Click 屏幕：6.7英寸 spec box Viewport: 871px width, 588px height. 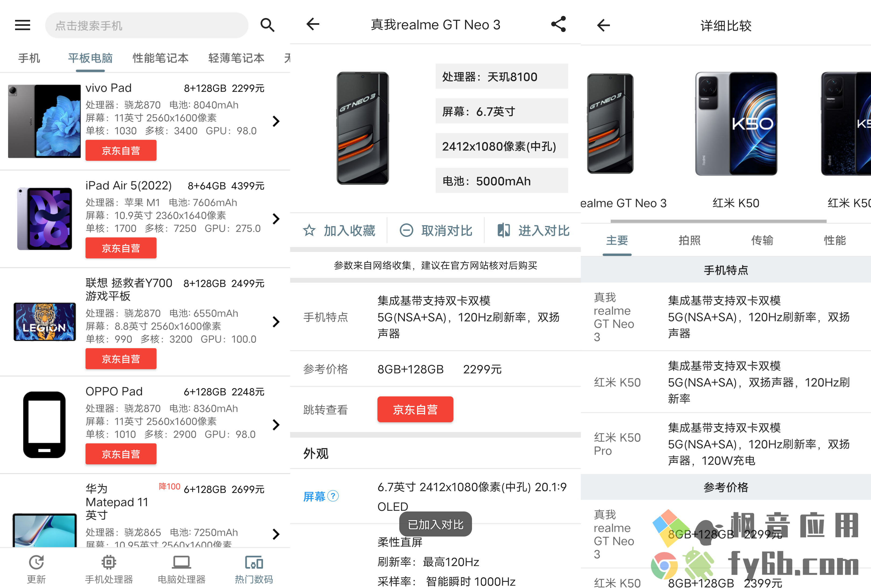501,111
